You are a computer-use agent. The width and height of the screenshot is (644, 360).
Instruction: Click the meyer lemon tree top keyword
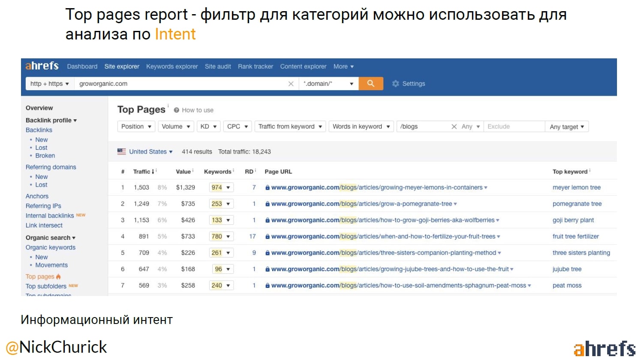(576, 188)
